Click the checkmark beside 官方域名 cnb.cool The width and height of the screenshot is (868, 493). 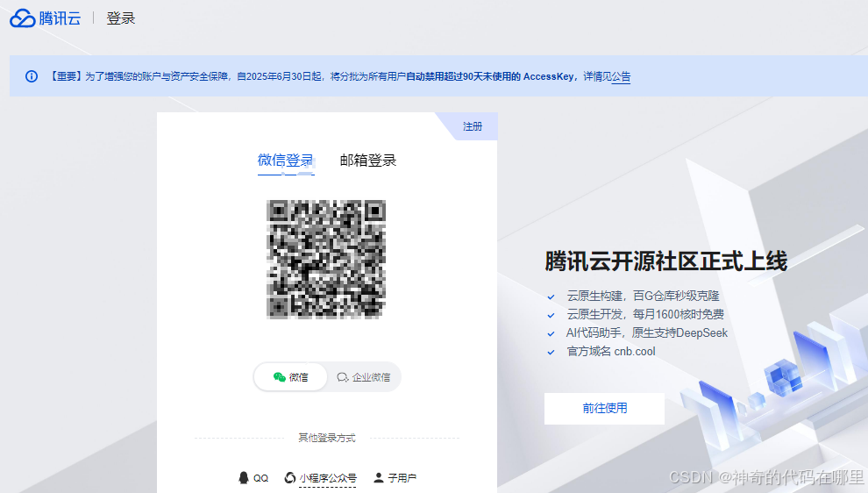[x=551, y=353]
